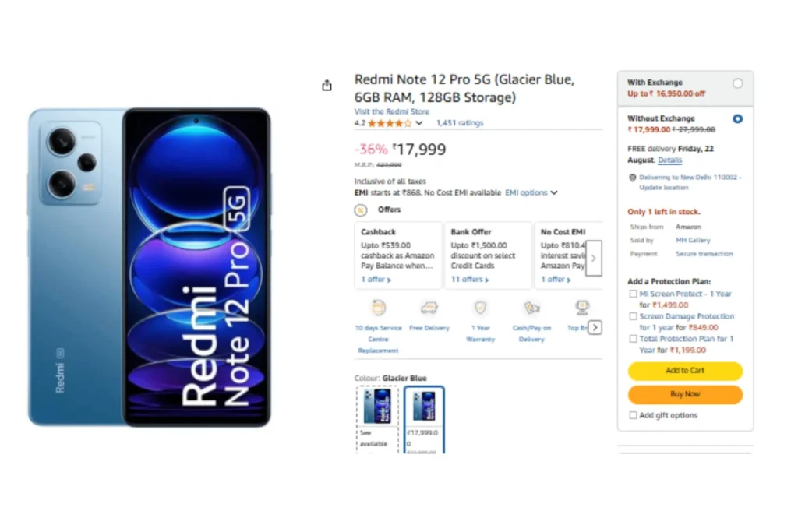Image resolution: width=798 pixels, height=532 pixels.
Task: Select the Glacier Blue colour swatch
Action: pyautogui.click(x=424, y=419)
